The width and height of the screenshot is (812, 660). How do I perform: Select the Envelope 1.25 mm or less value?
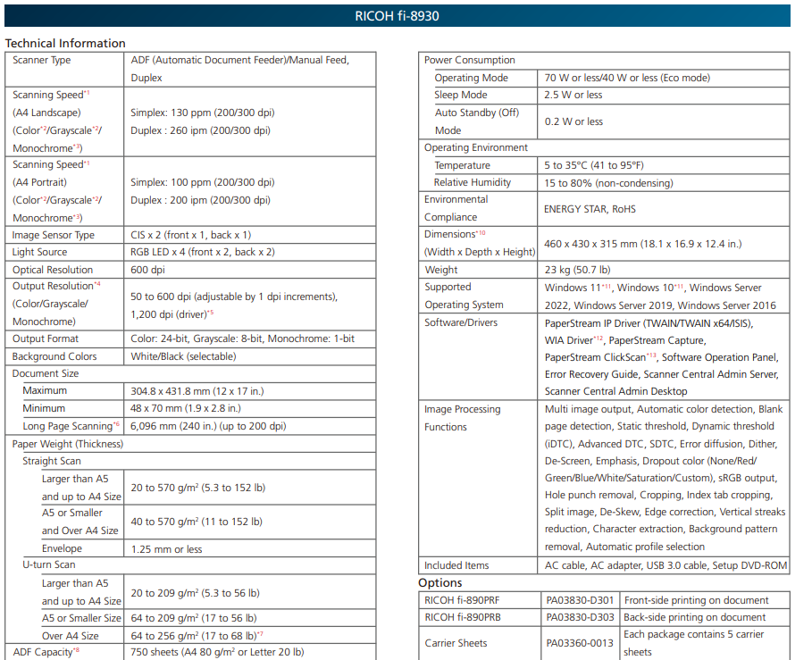[166, 549]
